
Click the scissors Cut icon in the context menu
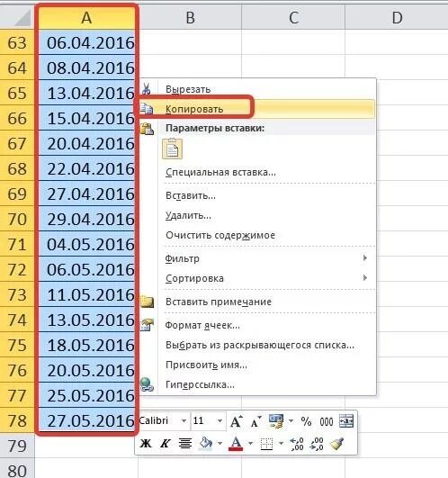(147, 89)
